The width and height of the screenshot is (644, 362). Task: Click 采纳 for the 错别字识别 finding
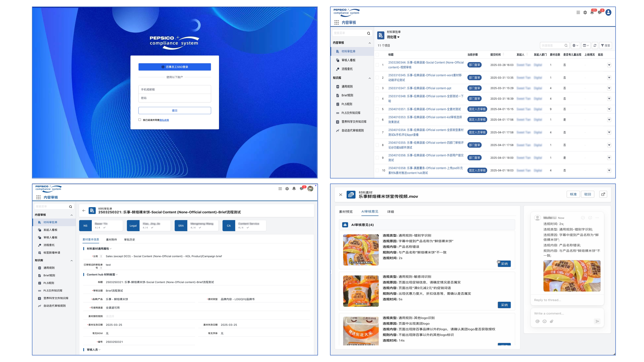504,264
